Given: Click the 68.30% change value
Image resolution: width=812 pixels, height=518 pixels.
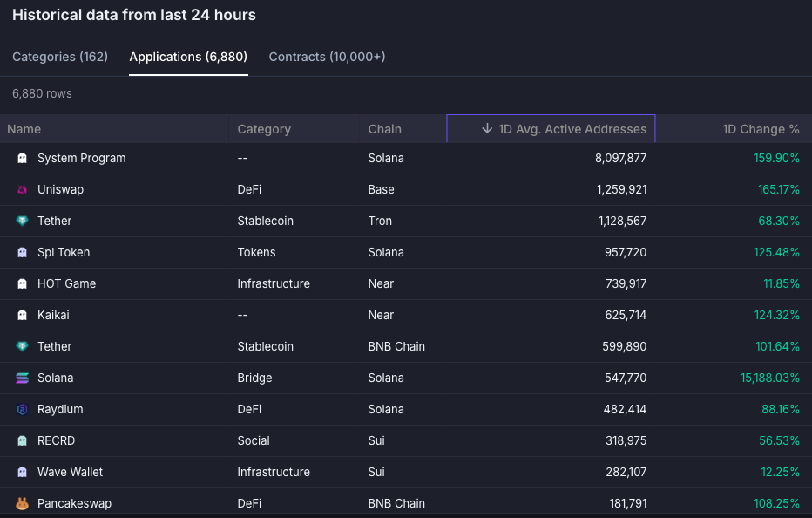Looking at the screenshot, I should [778, 221].
